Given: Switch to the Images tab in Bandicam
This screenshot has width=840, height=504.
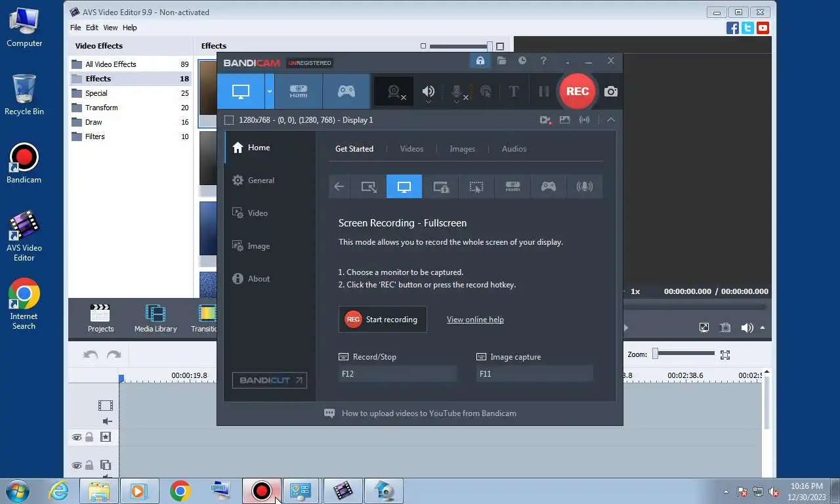Looking at the screenshot, I should [x=462, y=149].
